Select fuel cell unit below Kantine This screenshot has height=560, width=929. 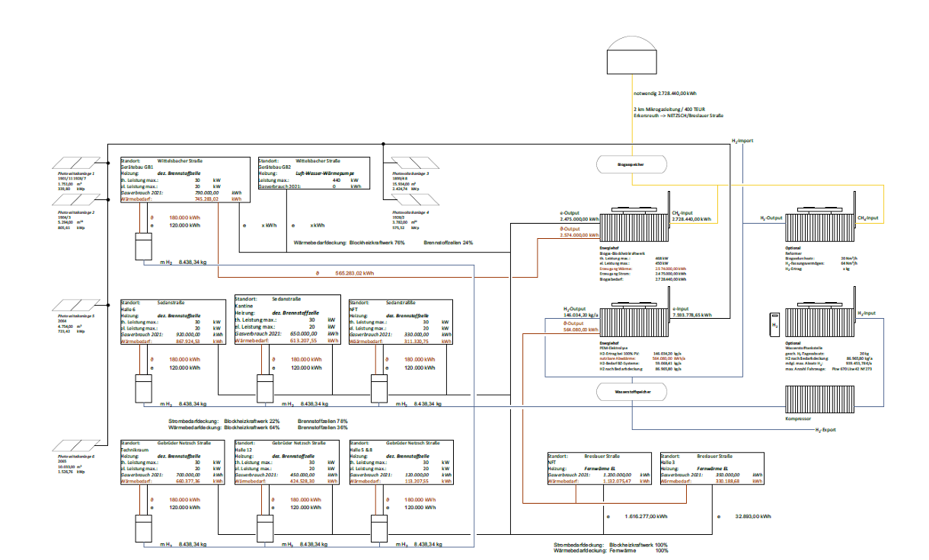point(264,388)
